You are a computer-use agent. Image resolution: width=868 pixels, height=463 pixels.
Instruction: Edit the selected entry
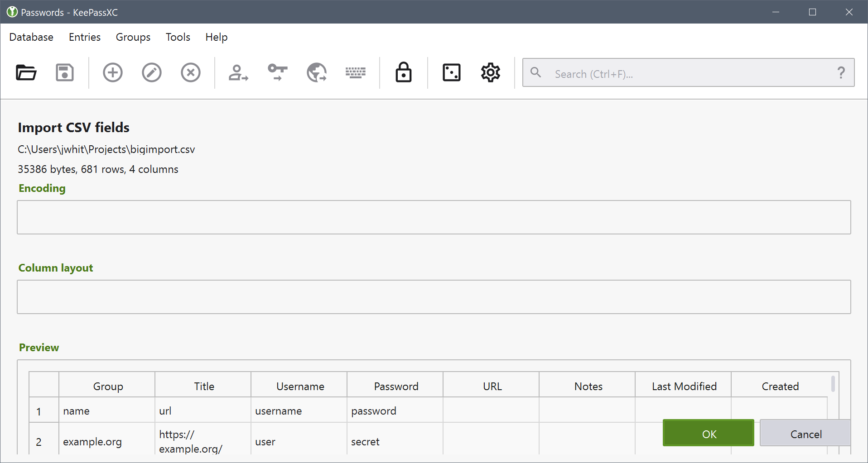pyautogui.click(x=151, y=72)
